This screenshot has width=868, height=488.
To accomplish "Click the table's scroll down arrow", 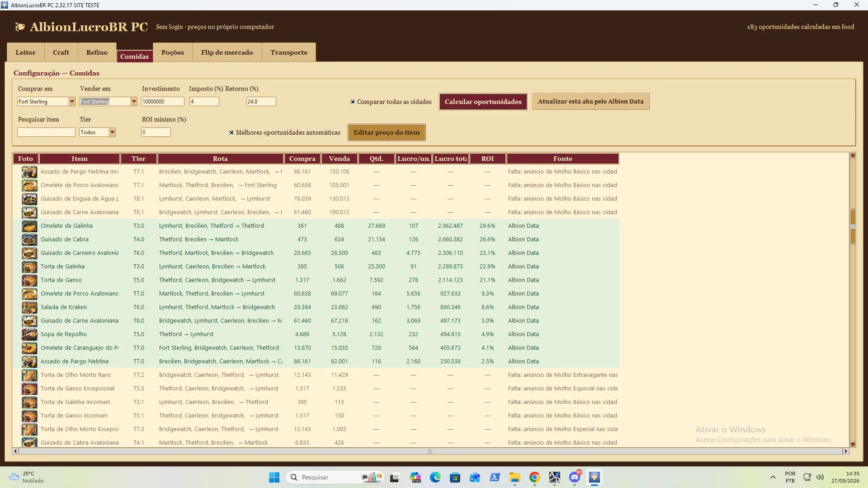I will pos(853,444).
